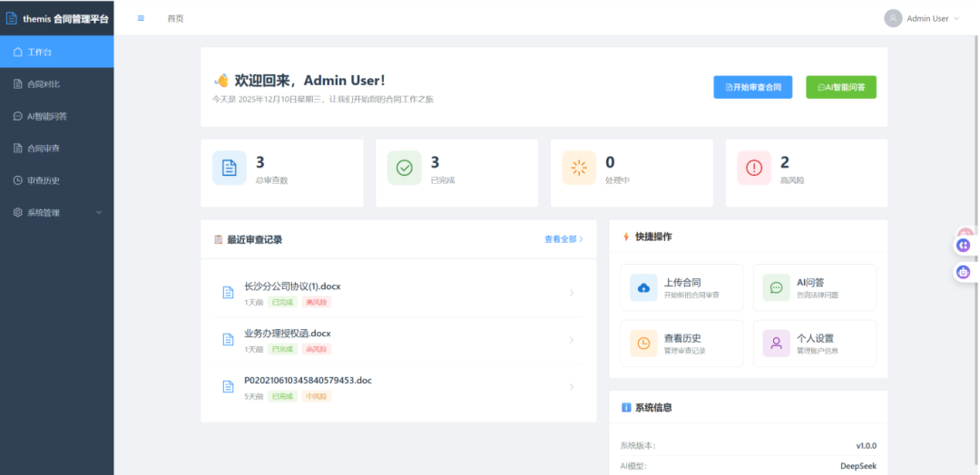Image resolution: width=980 pixels, height=475 pixels.
Task: Click the 高风险 red warning icon
Action: (754, 168)
